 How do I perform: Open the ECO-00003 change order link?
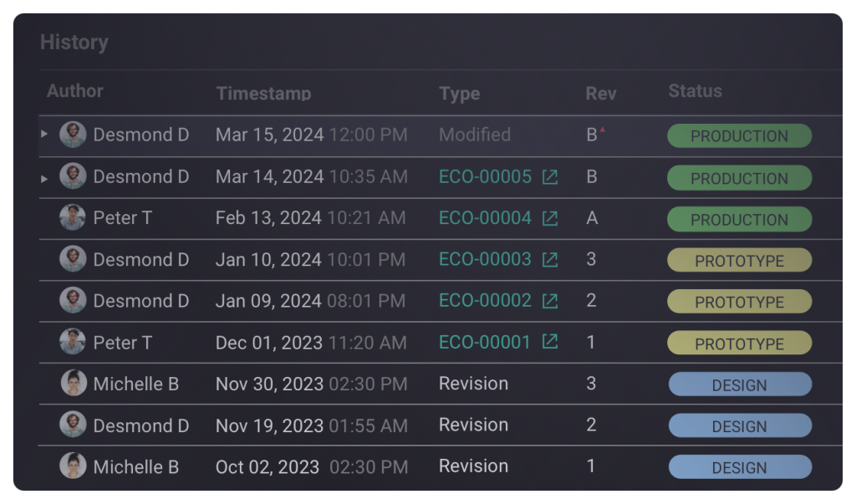click(485, 260)
